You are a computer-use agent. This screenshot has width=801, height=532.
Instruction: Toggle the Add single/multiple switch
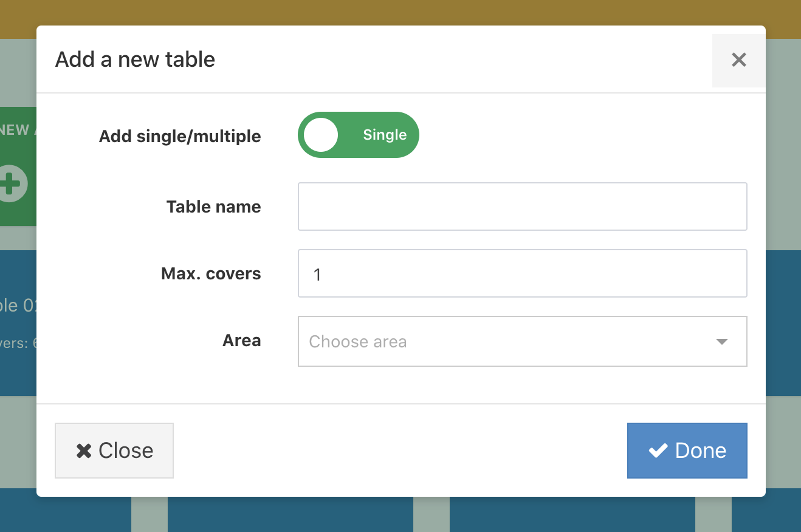[x=358, y=135]
